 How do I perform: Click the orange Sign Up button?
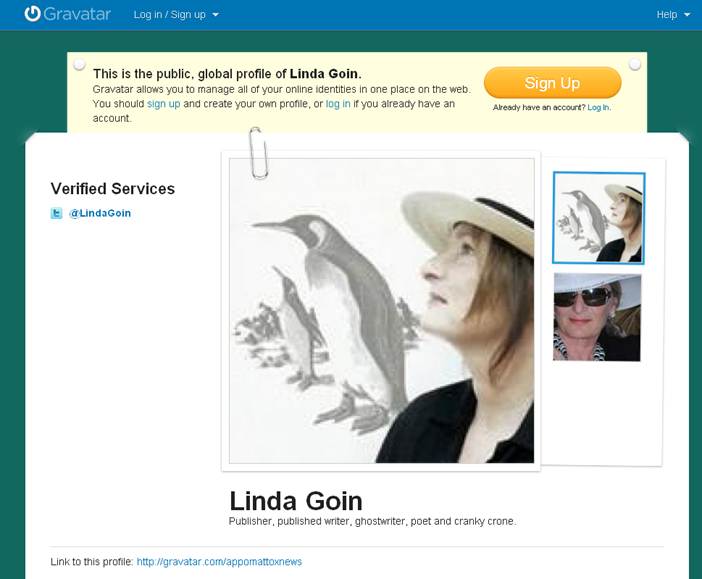552,83
